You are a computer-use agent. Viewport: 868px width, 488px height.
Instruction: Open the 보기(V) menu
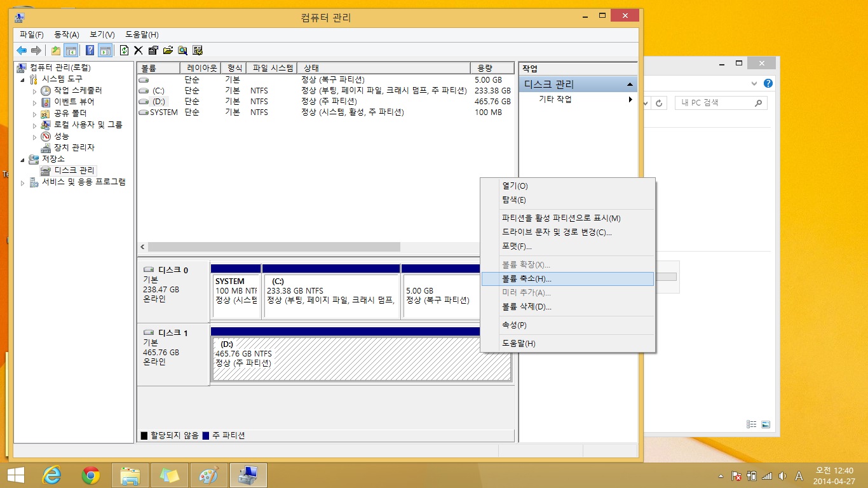102,34
